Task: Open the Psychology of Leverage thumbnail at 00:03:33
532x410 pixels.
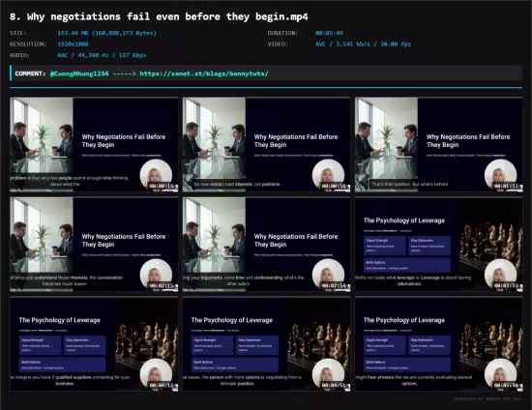Action: coord(439,245)
